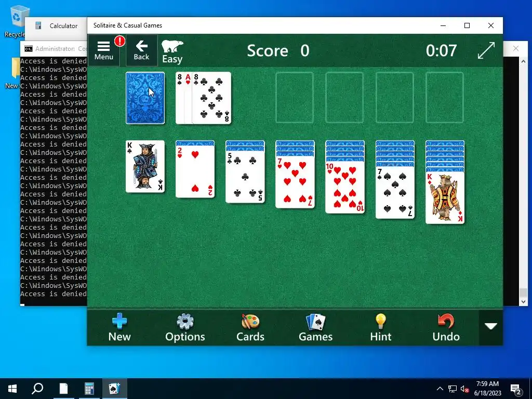Open the muted volume tray icon
Image resolution: width=532 pixels, height=399 pixels.
coord(464,389)
